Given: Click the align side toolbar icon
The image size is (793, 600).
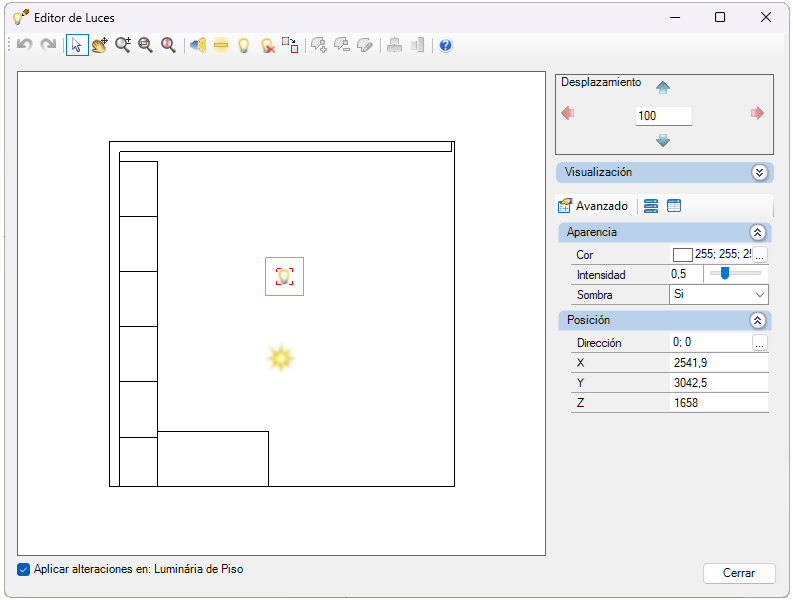Looking at the screenshot, I should click(x=417, y=45).
